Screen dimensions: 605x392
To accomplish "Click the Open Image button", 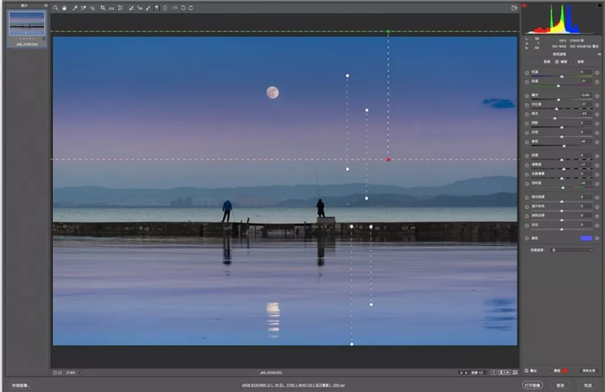I will [x=532, y=385].
